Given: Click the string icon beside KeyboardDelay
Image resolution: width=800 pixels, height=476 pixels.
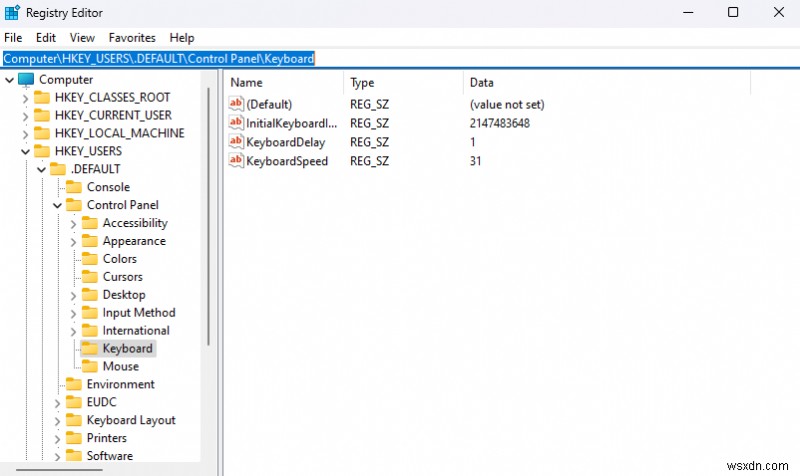Looking at the screenshot, I should [236, 141].
